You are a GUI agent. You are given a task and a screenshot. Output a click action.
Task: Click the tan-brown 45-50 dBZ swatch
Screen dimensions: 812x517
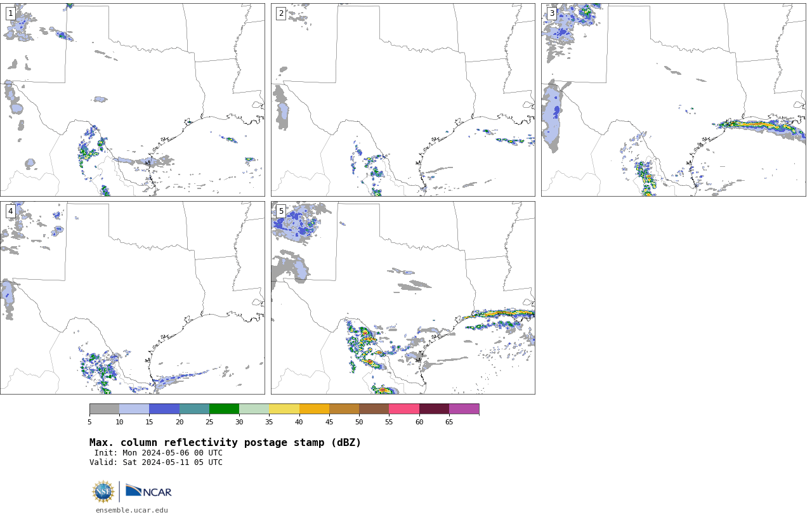click(344, 409)
